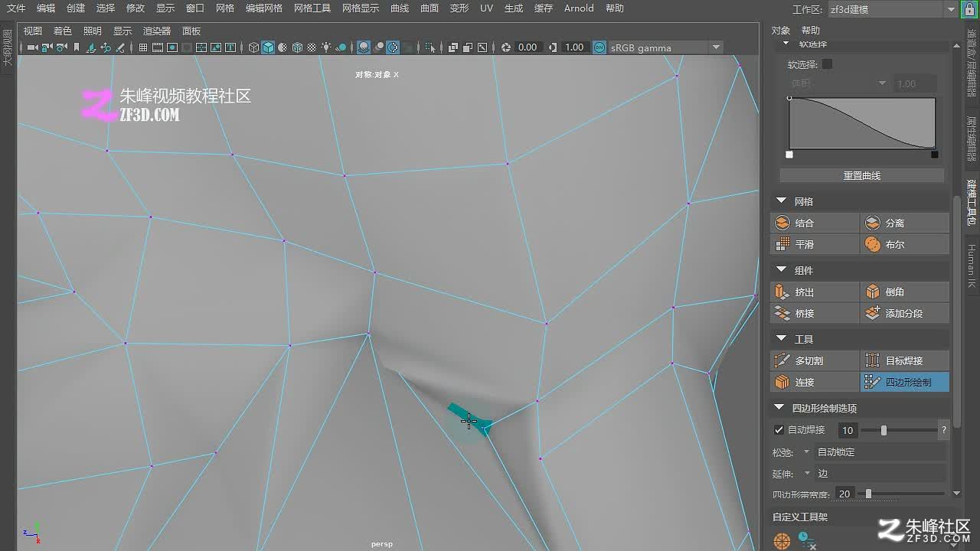Collapse the 四边形绘制选项 section
Viewport: 980px width, 551px height.
pos(779,408)
